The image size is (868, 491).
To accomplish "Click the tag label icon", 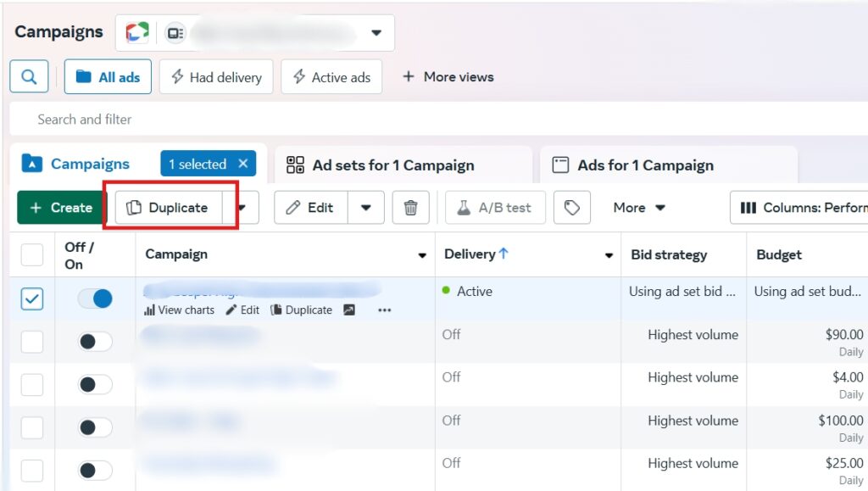I will click(571, 208).
